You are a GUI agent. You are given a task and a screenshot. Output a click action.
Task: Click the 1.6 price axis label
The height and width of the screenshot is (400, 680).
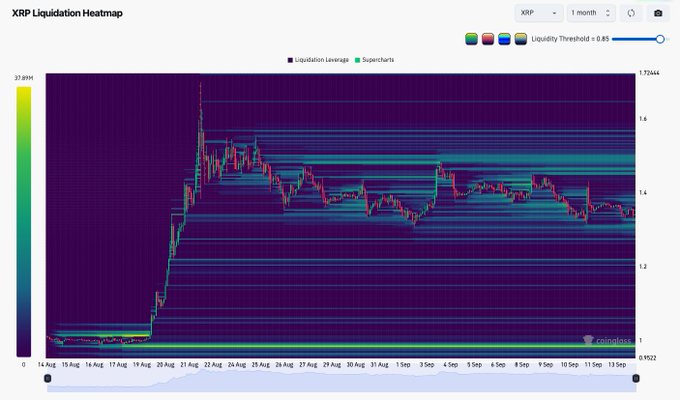(643, 119)
